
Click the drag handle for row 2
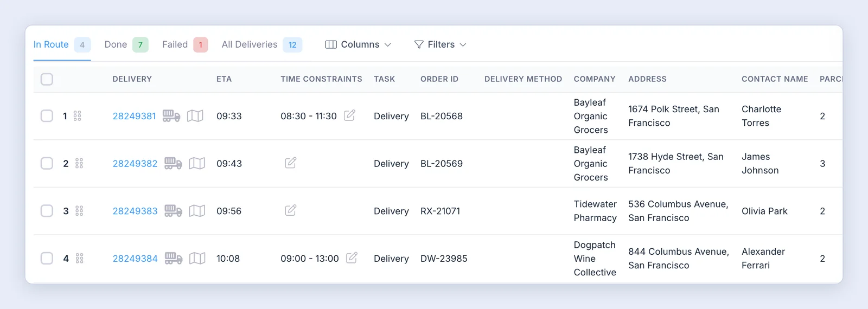(x=79, y=164)
